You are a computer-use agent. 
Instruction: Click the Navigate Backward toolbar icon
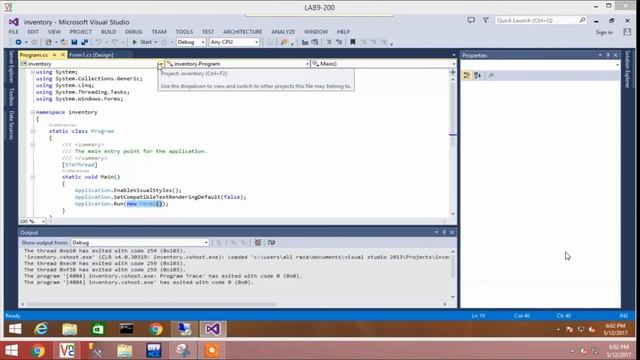[18, 42]
